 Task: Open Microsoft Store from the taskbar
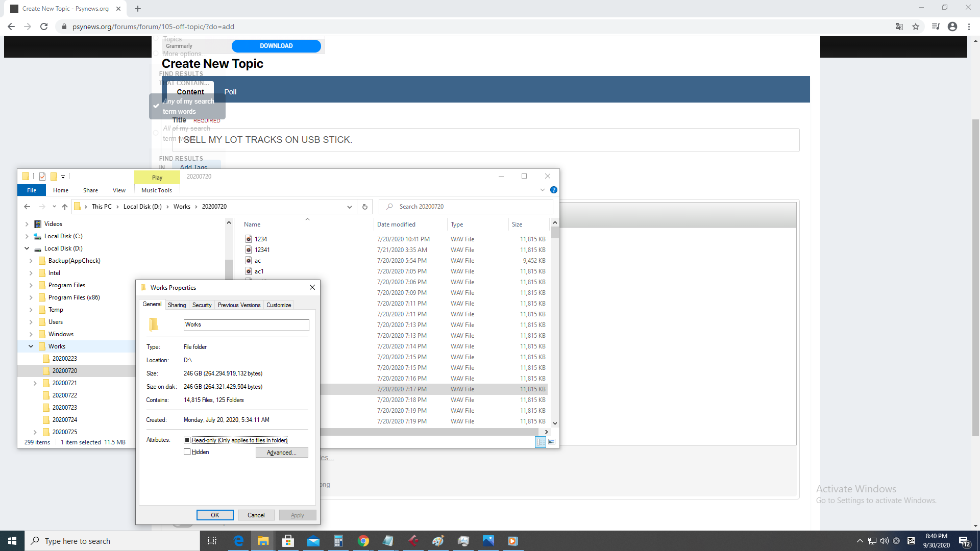point(288,541)
